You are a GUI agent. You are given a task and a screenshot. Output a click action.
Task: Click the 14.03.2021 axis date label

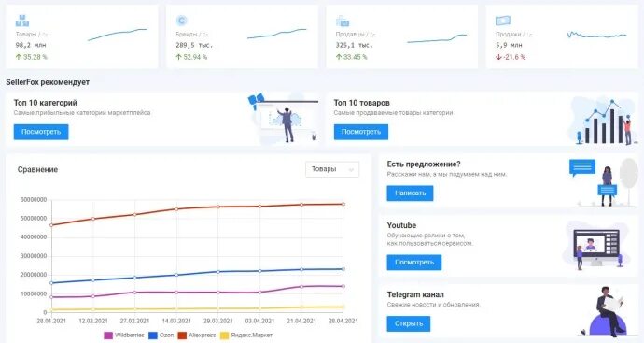point(176,321)
